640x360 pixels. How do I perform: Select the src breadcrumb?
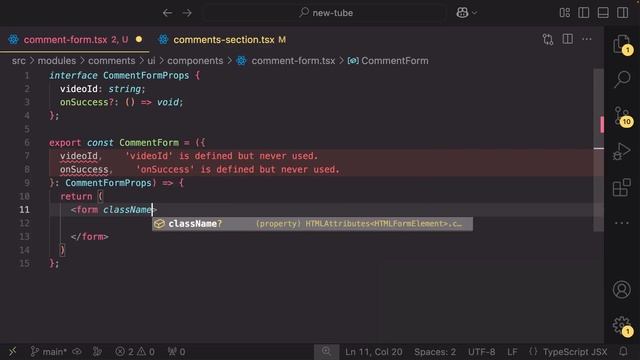[x=18, y=61]
